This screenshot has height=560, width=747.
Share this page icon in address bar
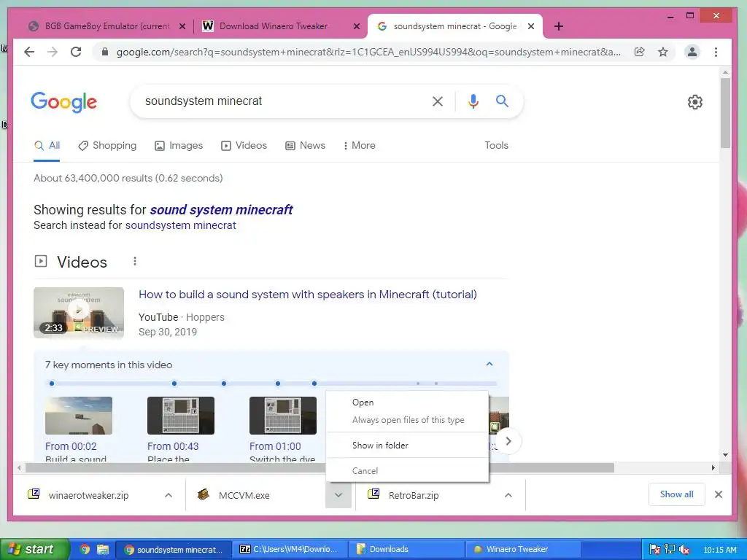pos(639,52)
